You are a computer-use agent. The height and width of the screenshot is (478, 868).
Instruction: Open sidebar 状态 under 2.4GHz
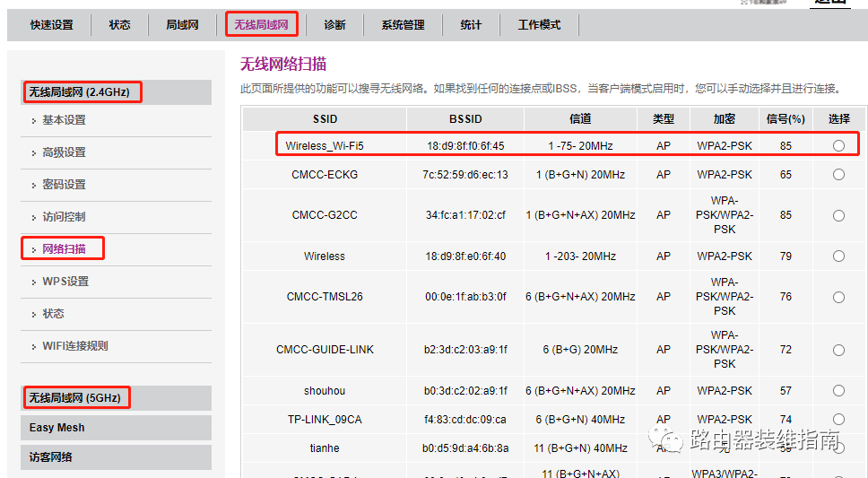[53, 314]
